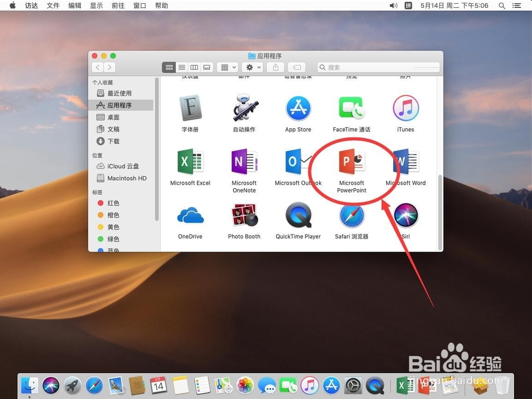Switch to list view in Finder toolbar
Image resolution: width=532 pixels, height=399 pixels.
point(182,67)
